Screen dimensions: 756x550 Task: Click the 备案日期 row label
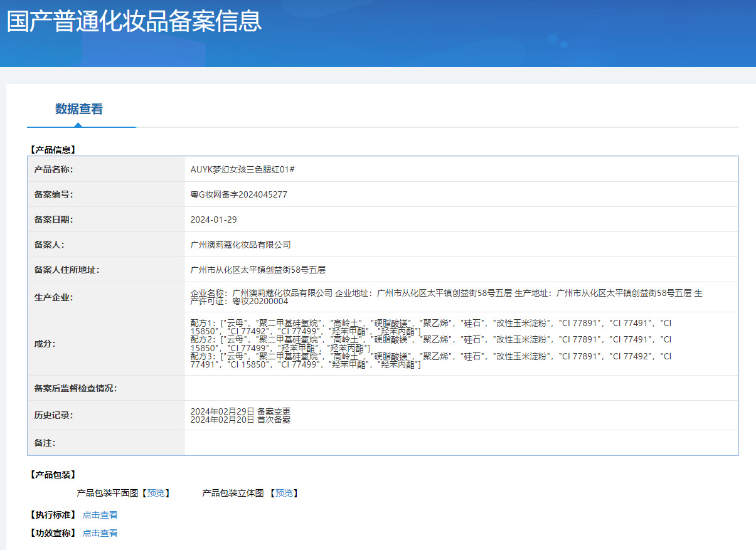click(53, 219)
